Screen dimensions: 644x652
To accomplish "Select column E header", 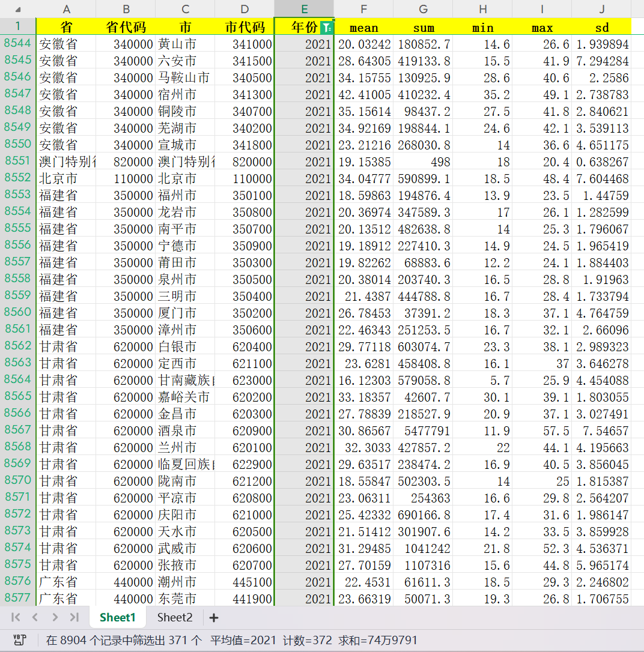I will [304, 9].
